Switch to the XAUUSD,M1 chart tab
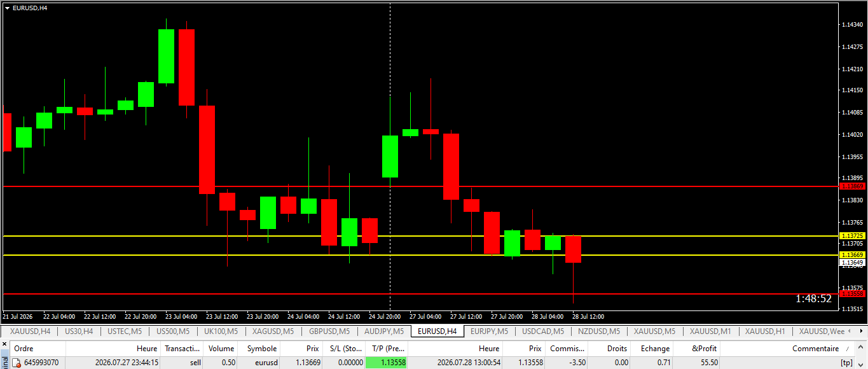The image size is (868, 369). (710, 331)
